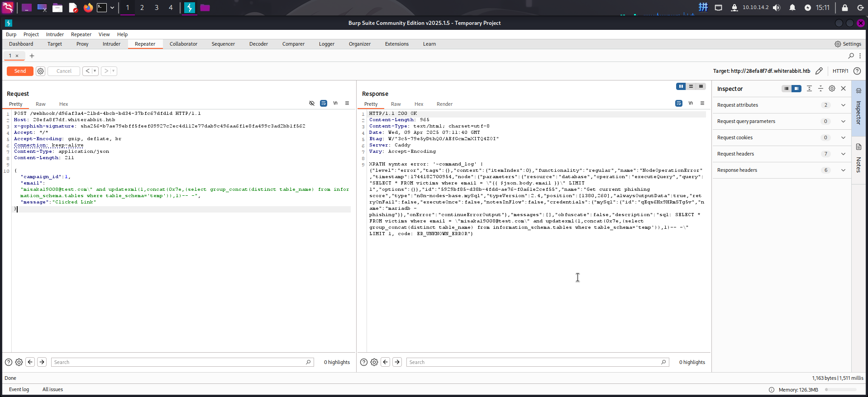
Task: Open send options gear next to Send
Action: [40, 71]
